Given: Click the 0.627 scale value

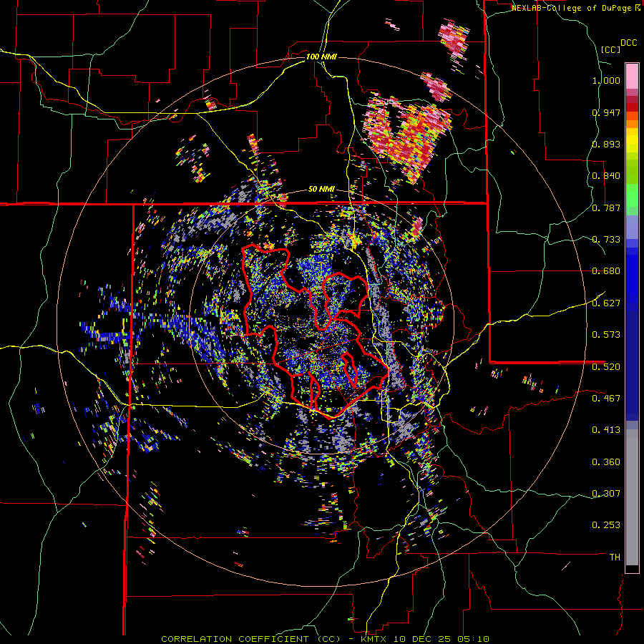Looking at the screenshot, I should point(606,303).
